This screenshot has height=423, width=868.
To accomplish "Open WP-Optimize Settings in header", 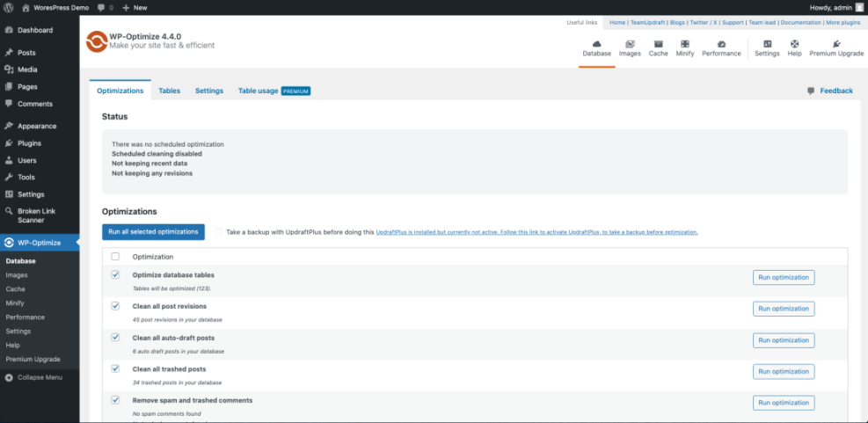I will 767,48.
